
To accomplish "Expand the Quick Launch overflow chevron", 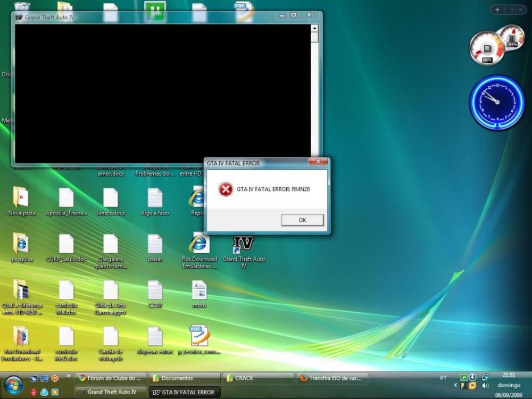I will click(68, 376).
